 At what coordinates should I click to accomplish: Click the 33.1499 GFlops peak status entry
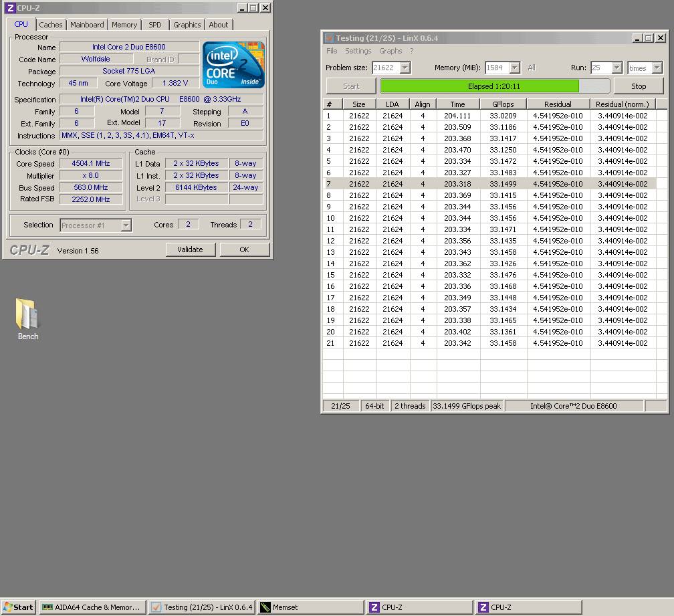[x=467, y=406]
